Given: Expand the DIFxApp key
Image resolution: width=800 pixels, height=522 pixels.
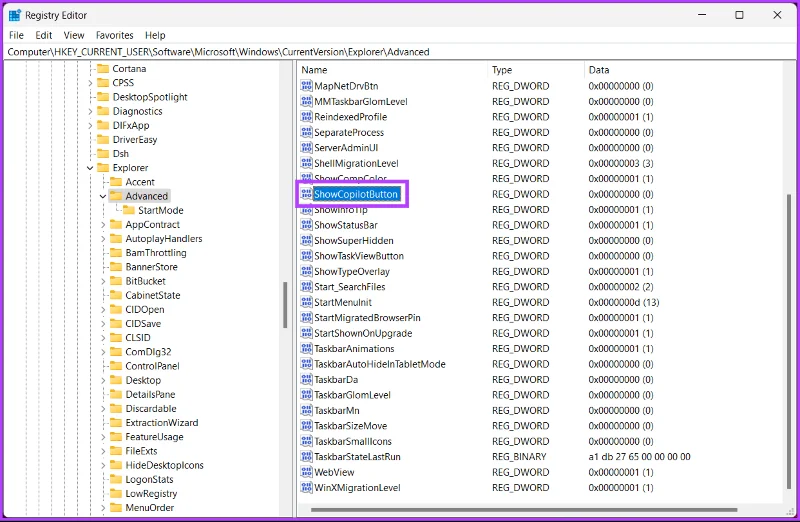Looking at the screenshot, I should point(90,126).
